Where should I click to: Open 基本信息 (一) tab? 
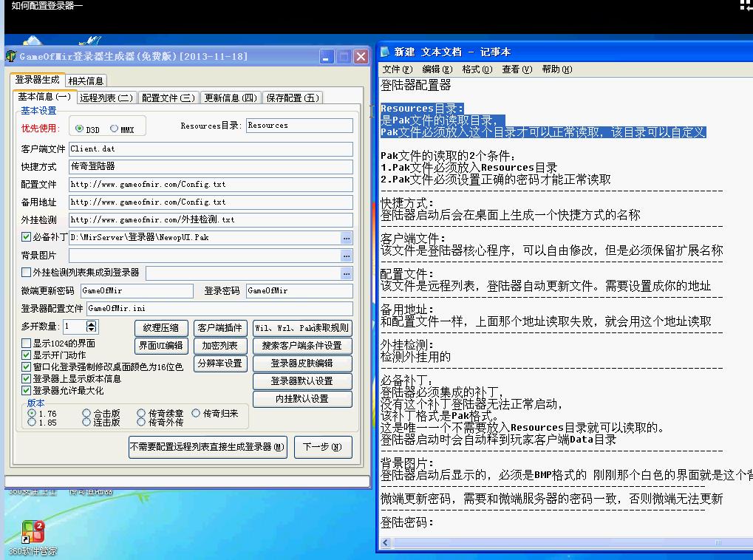point(44,97)
